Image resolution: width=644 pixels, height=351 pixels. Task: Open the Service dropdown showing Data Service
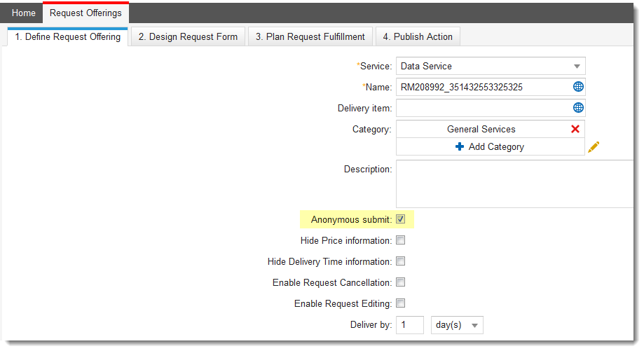(491, 66)
